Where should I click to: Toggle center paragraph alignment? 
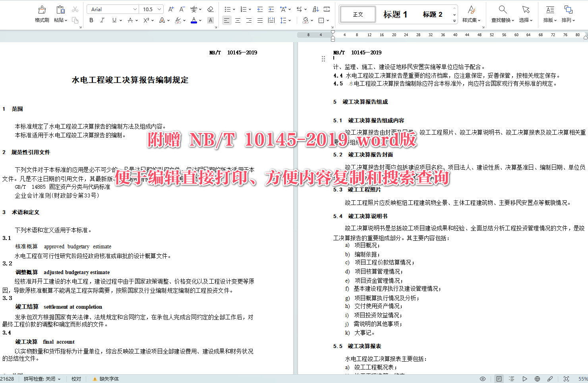238,20
